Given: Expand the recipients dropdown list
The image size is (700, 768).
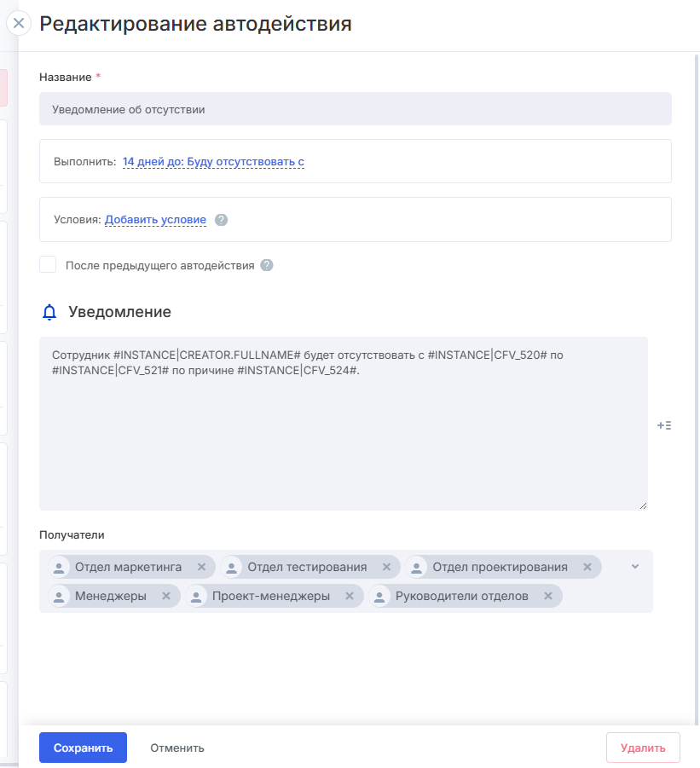Looking at the screenshot, I should click(x=635, y=567).
